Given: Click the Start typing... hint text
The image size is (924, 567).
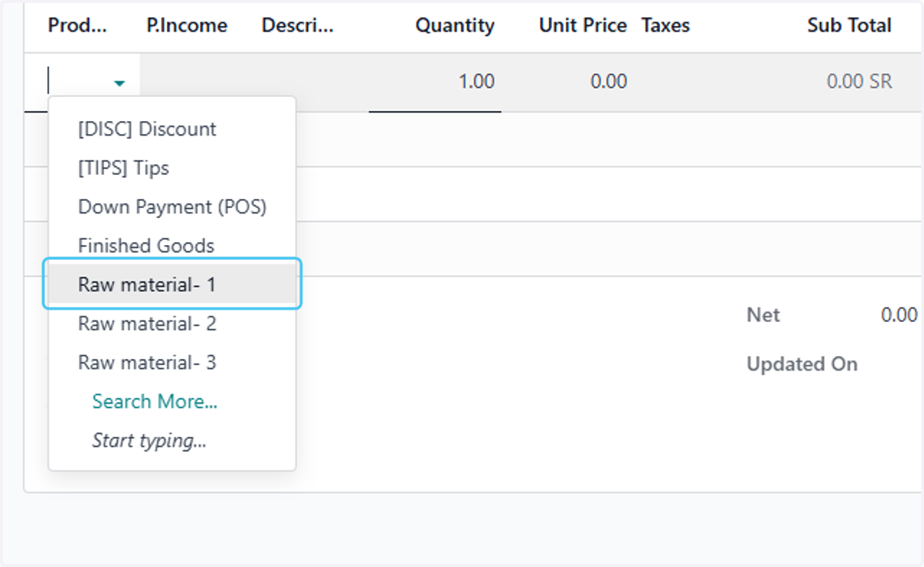Looking at the screenshot, I should coord(149,441).
